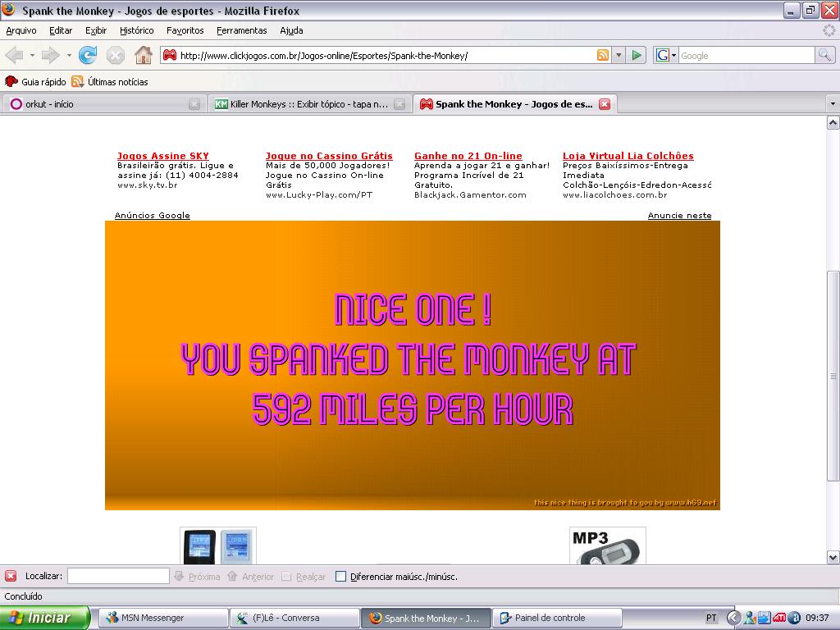Open the Ferramentas menu

click(241, 30)
